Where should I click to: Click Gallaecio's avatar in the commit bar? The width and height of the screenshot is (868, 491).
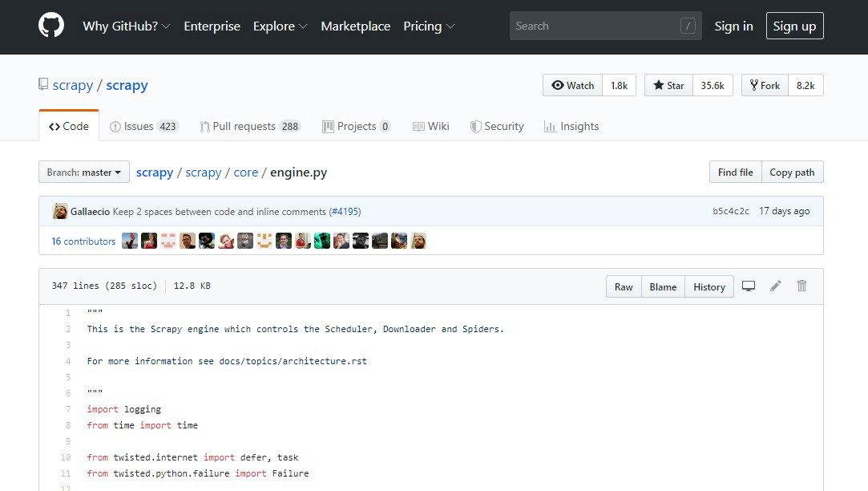60,211
